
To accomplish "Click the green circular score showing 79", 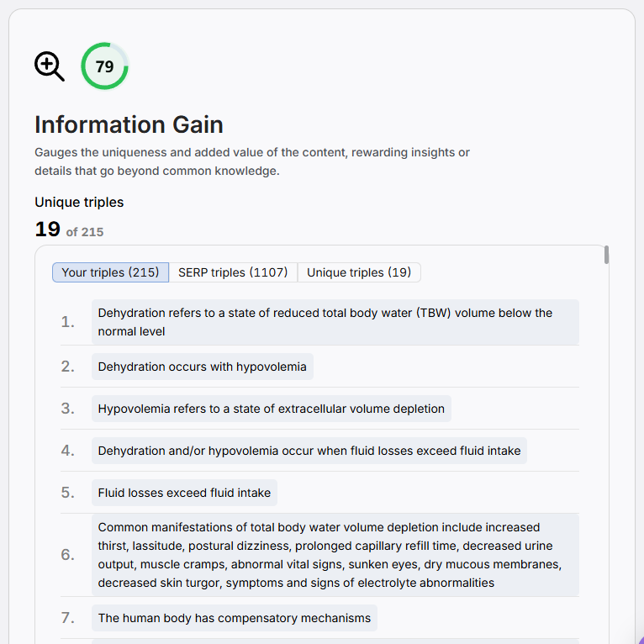I will 104,66.
